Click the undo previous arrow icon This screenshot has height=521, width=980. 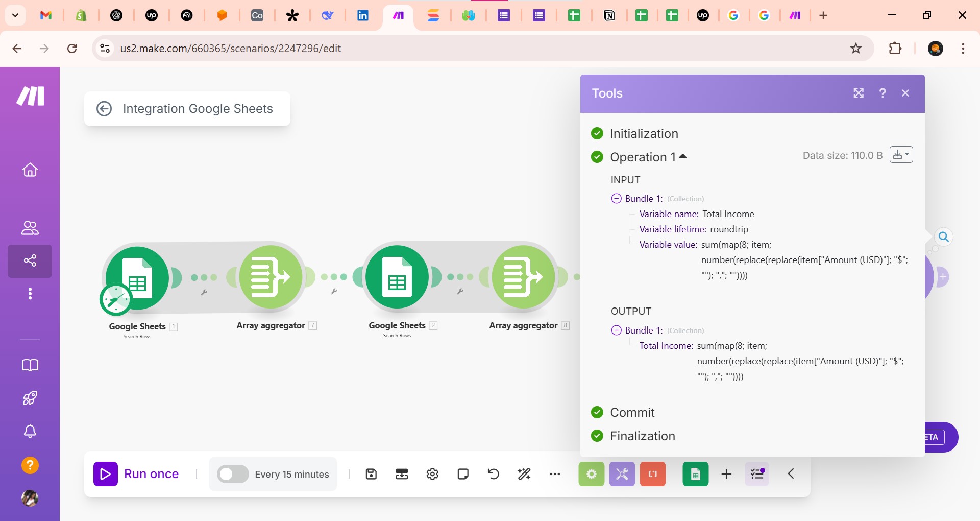[x=493, y=474]
